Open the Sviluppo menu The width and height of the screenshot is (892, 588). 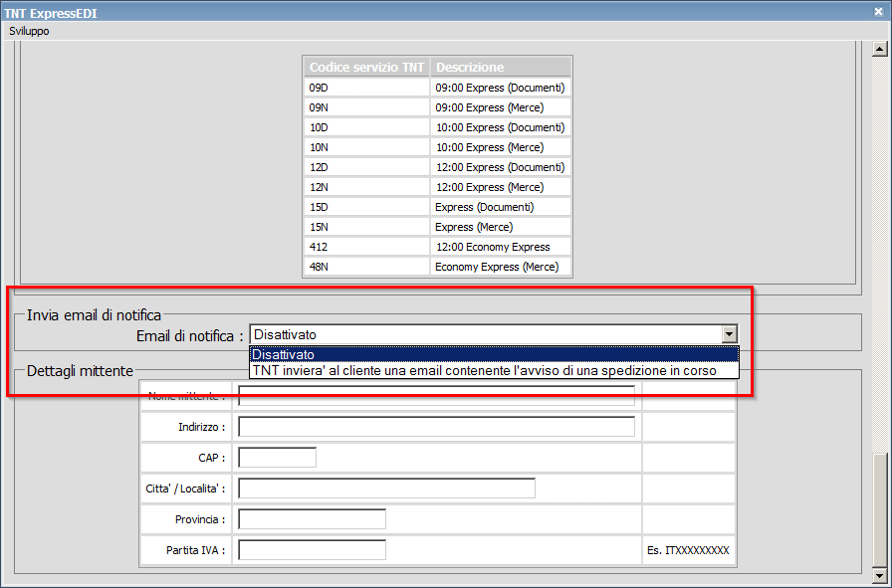29,31
